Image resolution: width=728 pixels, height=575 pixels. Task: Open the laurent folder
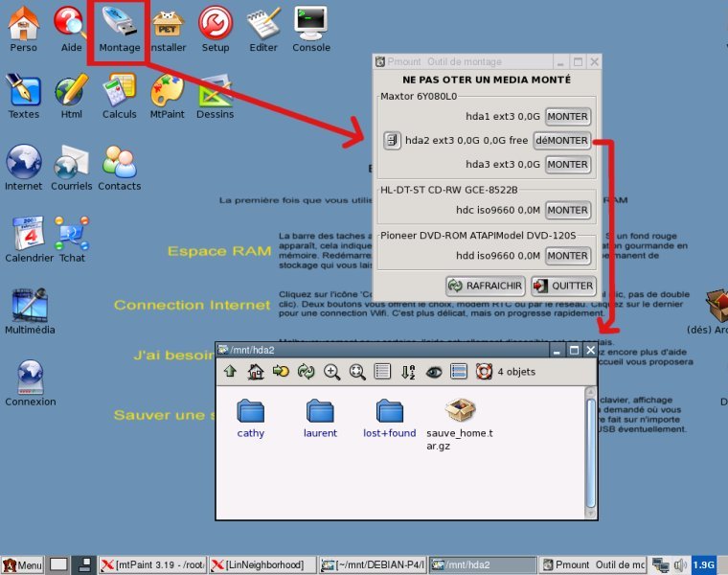click(320, 418)
